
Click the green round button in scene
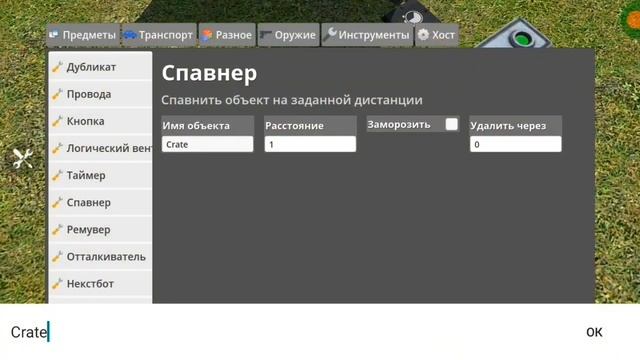(521, 40)
